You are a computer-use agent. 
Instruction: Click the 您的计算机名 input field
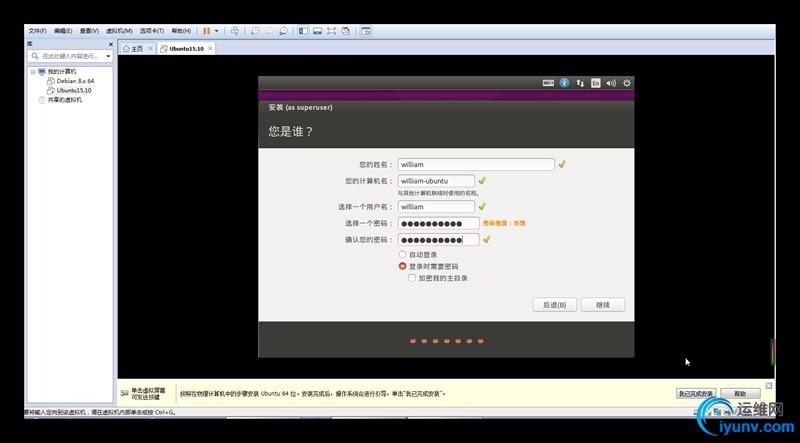[436, 181]
